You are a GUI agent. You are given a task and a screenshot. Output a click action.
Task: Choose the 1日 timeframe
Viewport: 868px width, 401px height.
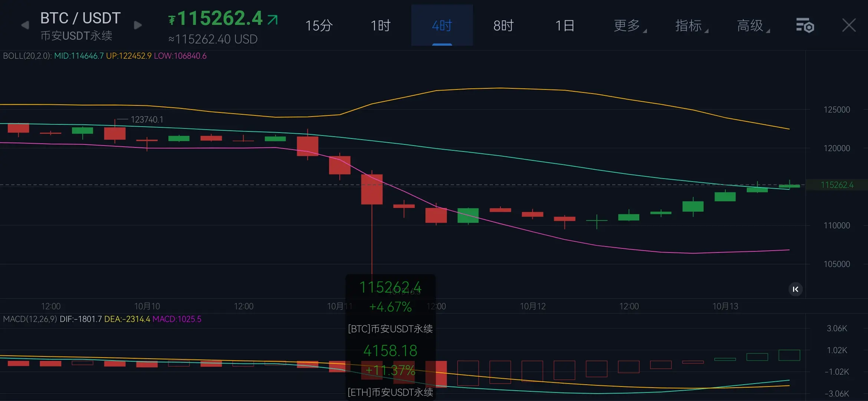[565, 26]
